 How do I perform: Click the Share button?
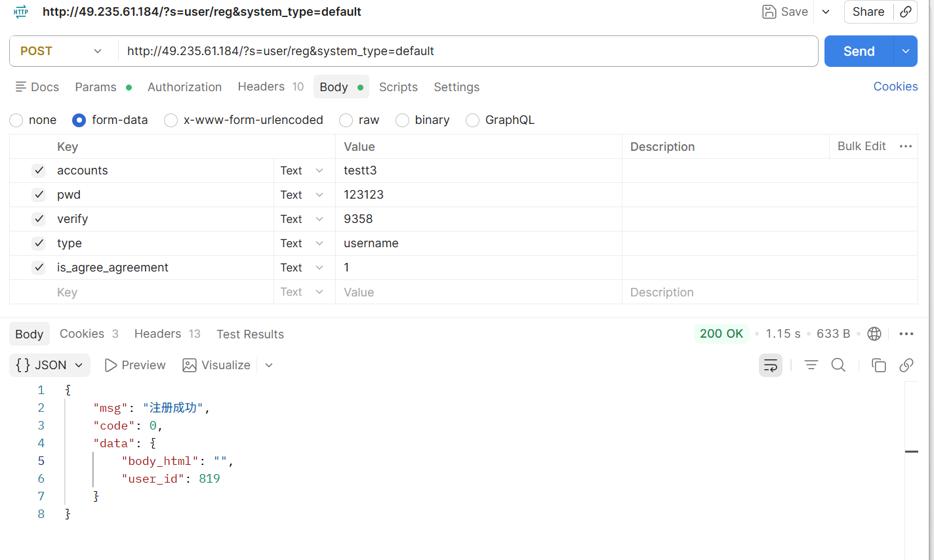(x=868, y=12)
